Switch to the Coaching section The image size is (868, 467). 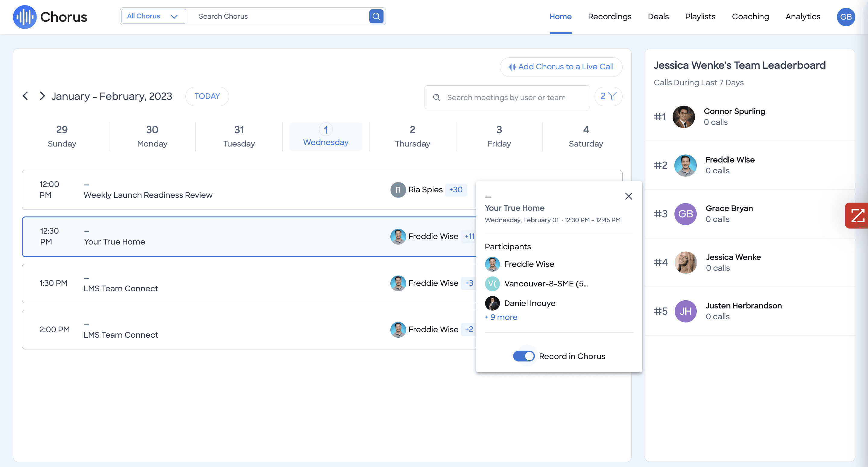(750, 17)
